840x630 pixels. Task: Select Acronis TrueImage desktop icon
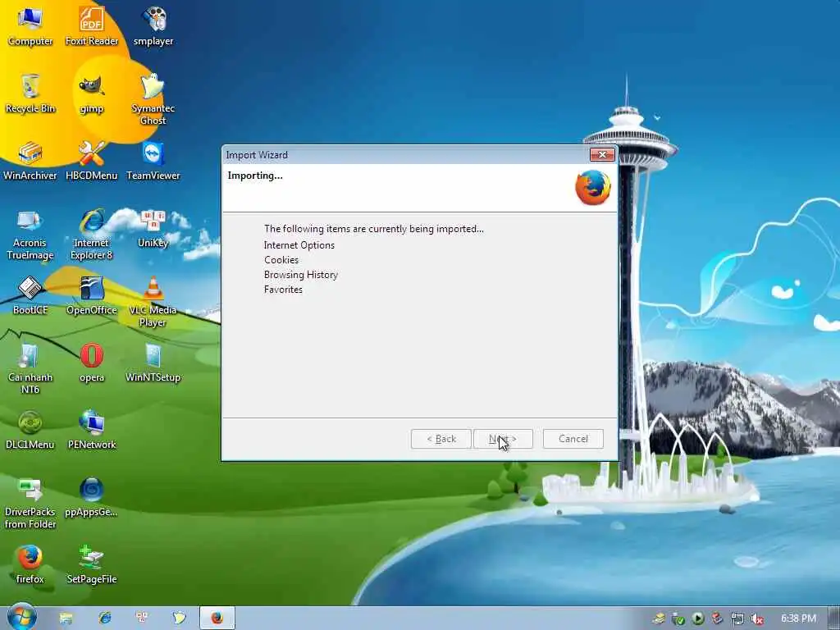[x=30, y=235]
